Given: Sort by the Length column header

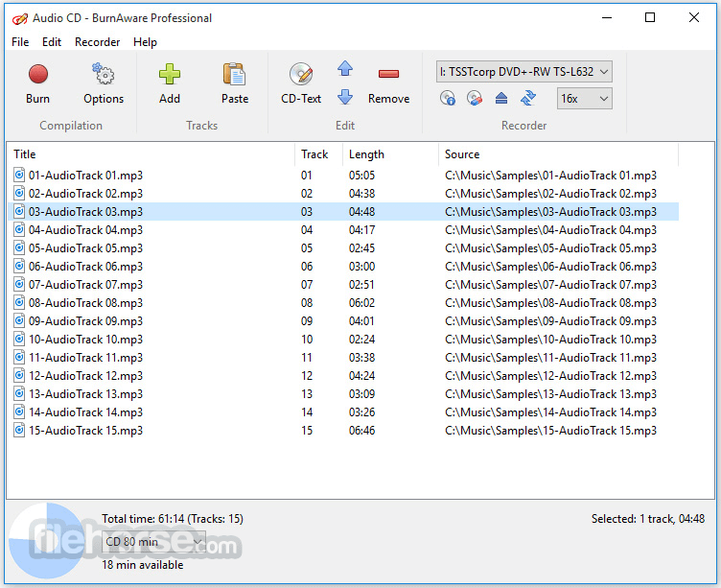Looking at the screenshot, I should (x=390, y=154).
